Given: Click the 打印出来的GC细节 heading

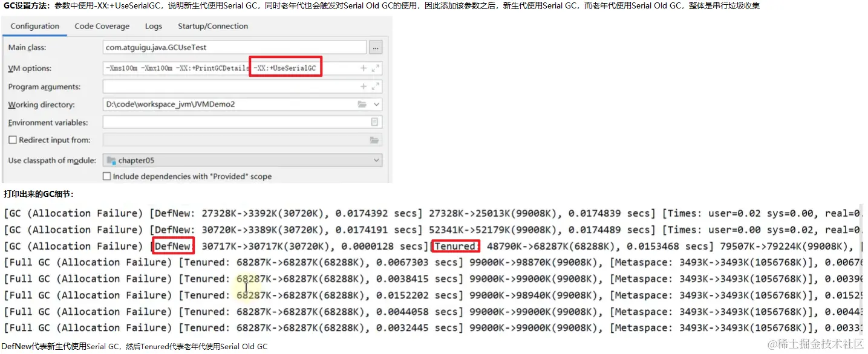Looking at the screenshot, I should pos(39,194).
